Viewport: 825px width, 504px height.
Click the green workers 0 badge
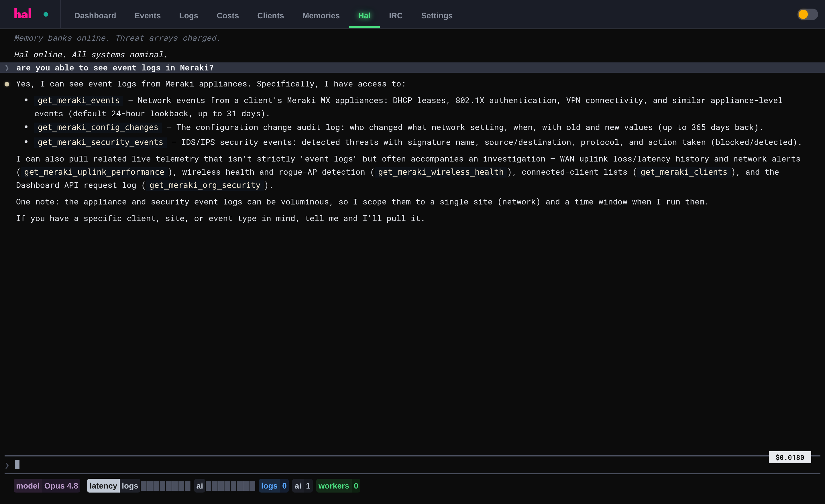338,486
